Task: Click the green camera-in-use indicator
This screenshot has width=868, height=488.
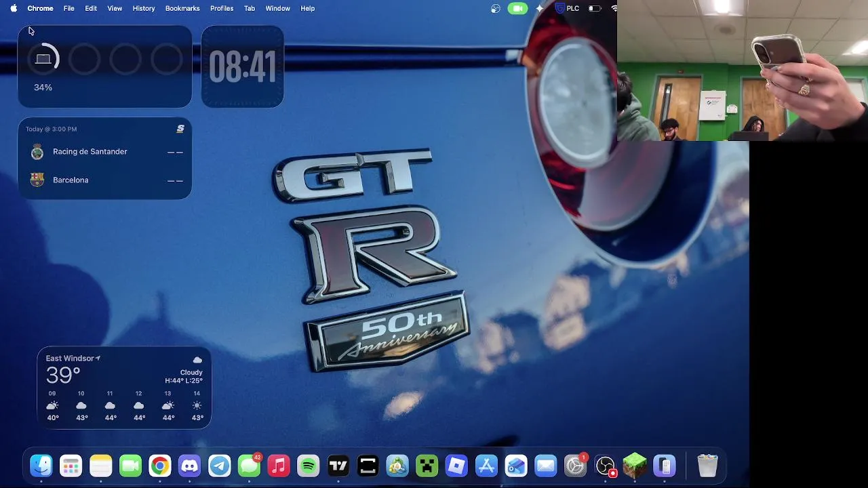Action: pos(517,8)
